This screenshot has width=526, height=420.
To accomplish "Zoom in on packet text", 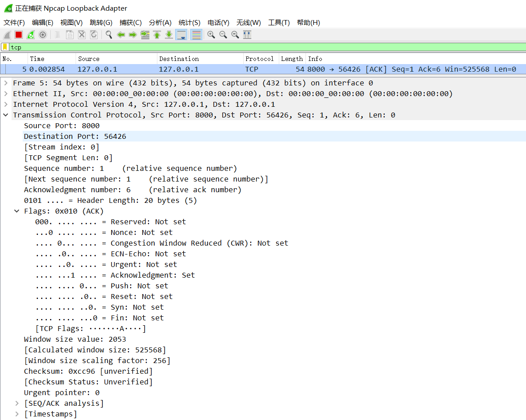I will click(211, 35).
